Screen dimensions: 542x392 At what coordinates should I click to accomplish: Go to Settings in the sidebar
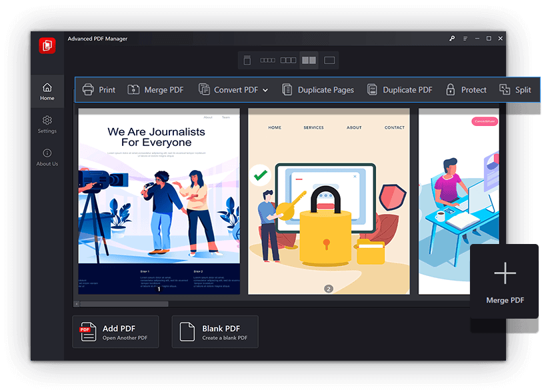click(47, 124)
